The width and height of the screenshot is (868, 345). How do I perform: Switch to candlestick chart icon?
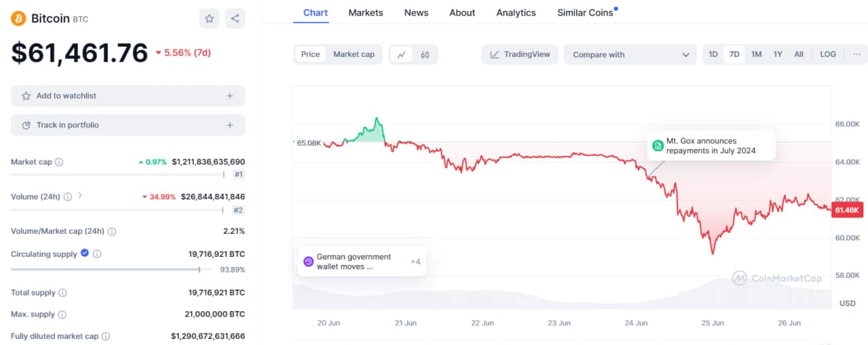click(x=425, y=54)
